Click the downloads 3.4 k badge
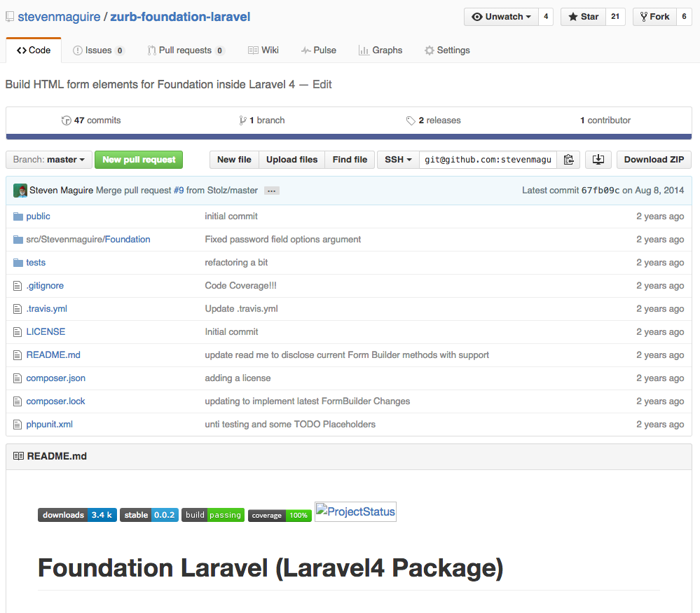The image size is (700, 613). tap(77, 515)
